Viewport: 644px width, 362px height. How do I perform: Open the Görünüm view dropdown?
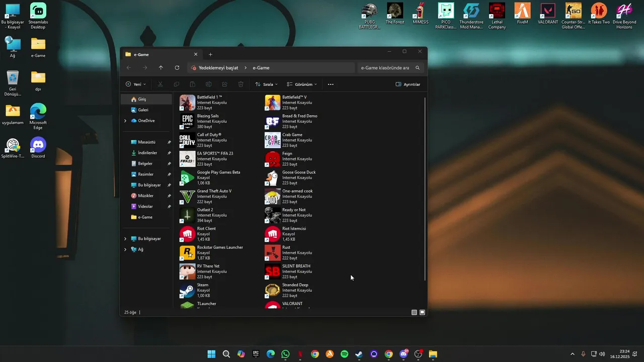(302, 84)
